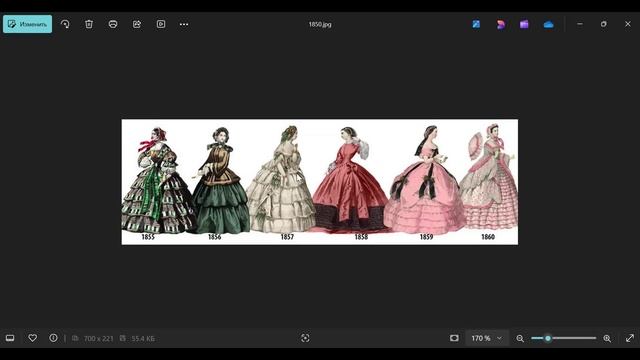Viewport: 640px width, 360px height.
Task: Click the zoom in magnifier icon
Action: (x=607, y=338)
